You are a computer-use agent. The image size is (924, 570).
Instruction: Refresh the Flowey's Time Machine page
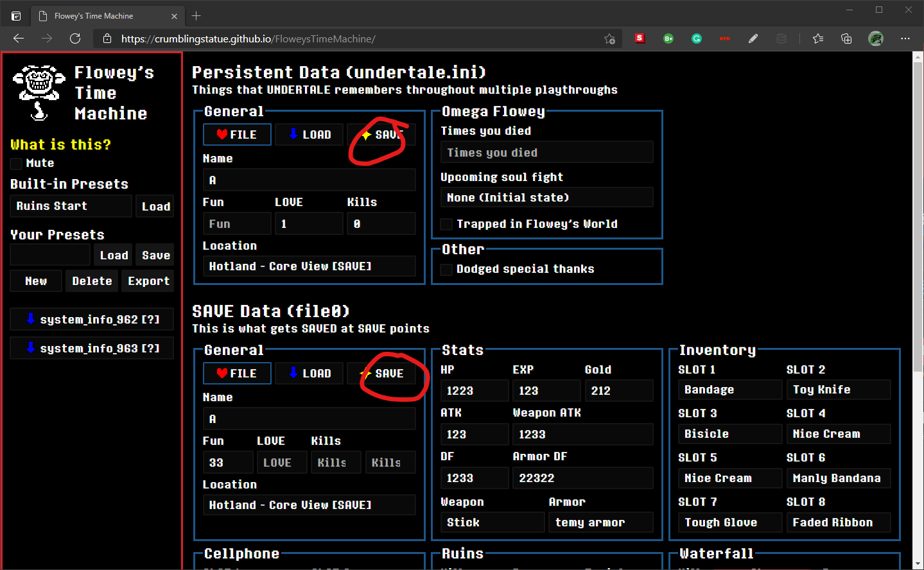coord(75,39)
